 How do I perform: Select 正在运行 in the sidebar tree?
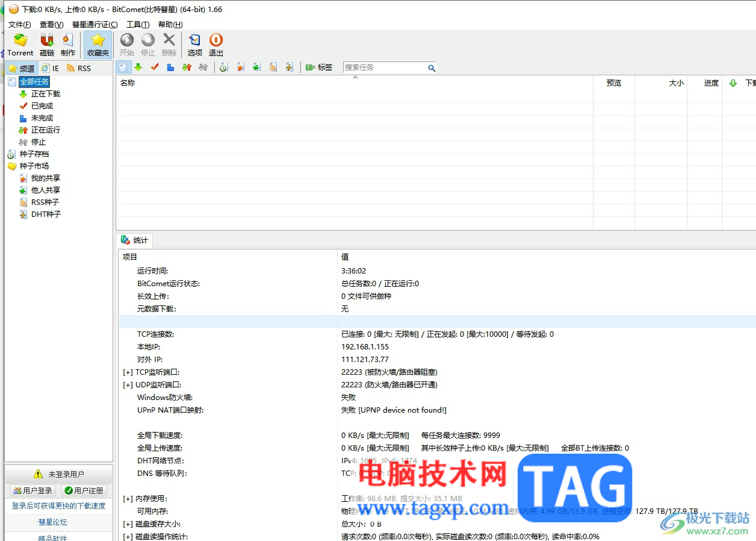(46, 130)
